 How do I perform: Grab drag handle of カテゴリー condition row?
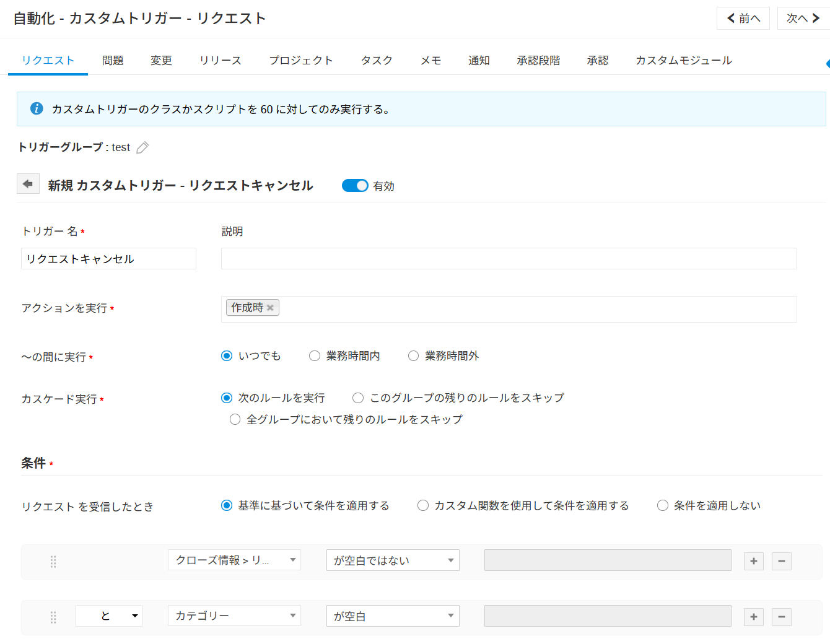pos(53,617)
